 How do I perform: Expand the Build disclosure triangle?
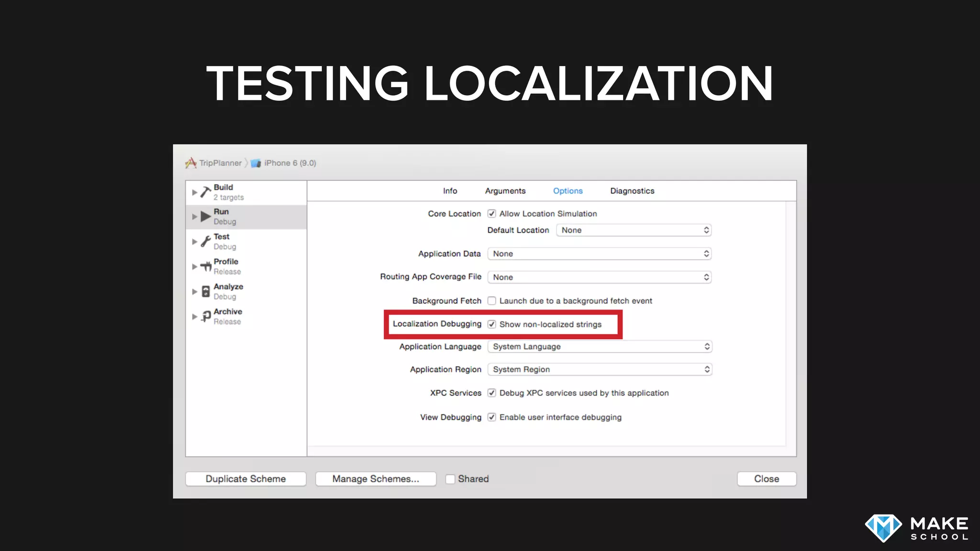[194, 192]
